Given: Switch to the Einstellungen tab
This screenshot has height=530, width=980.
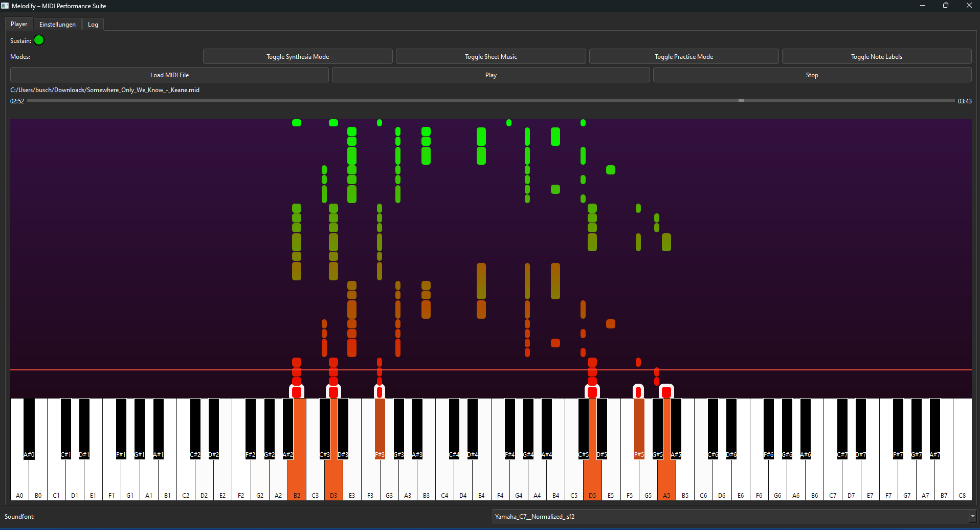Looking at the screenshot, I should pyautogui.click(x=57, y=24).
